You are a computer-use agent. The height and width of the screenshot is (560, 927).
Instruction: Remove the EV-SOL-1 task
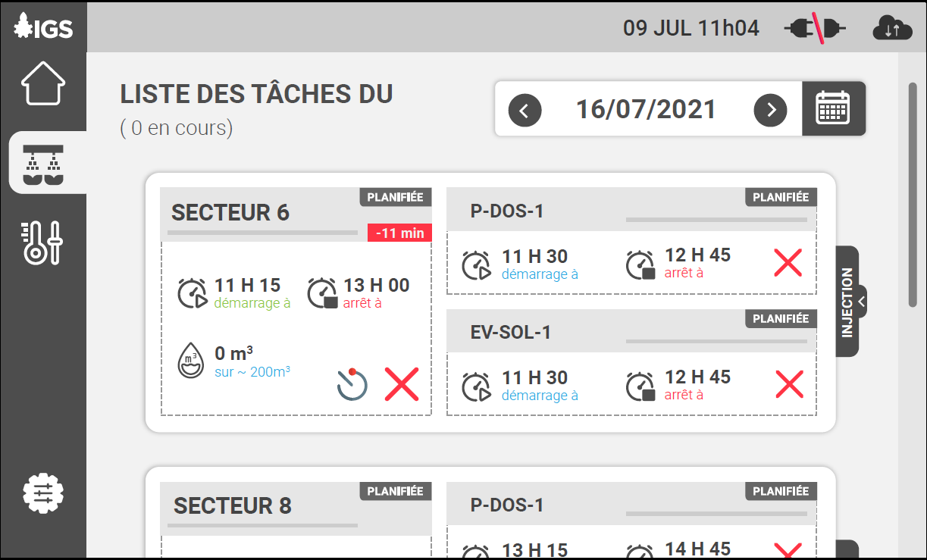tap(789, 384)
